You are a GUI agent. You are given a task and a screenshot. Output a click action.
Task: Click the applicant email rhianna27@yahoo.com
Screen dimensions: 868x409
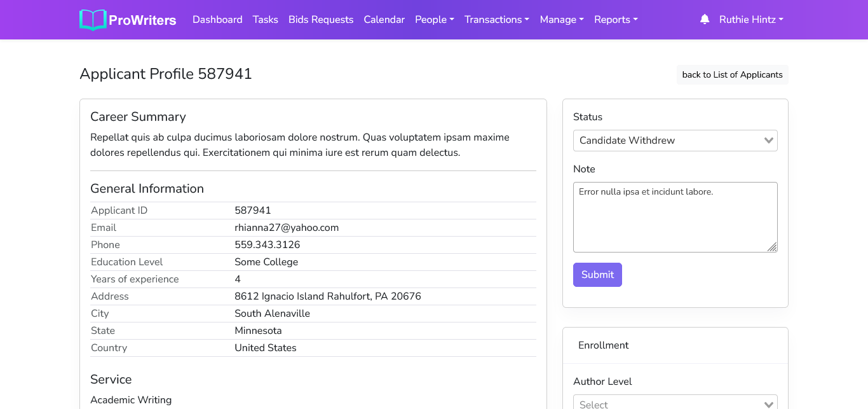click(287, 228)
